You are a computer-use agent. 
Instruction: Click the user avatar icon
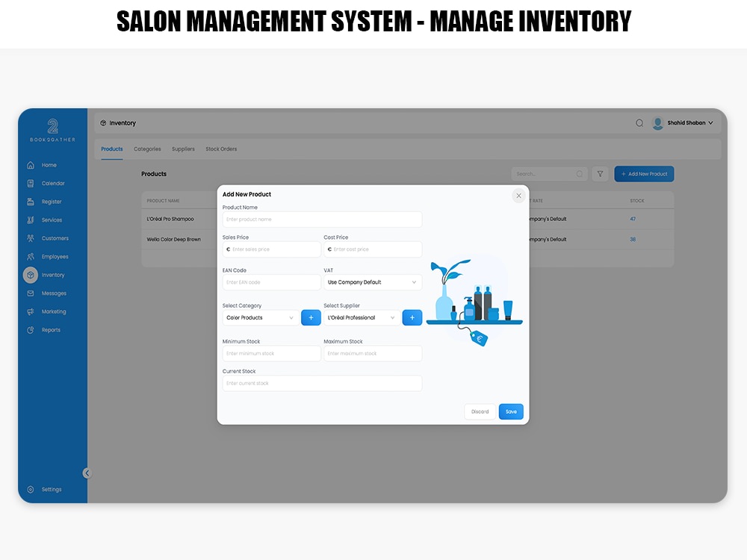pyautogui.click(x=658, y=123)
